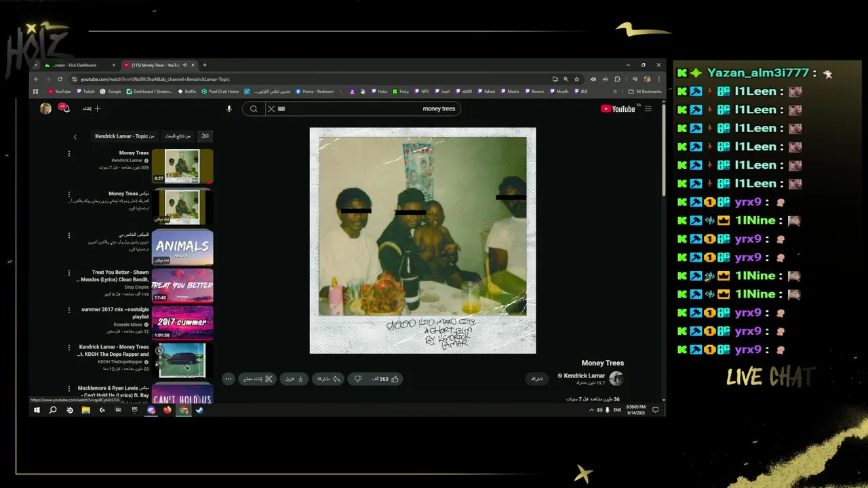
Task: Click the search magnifier button
Action: 254,108
